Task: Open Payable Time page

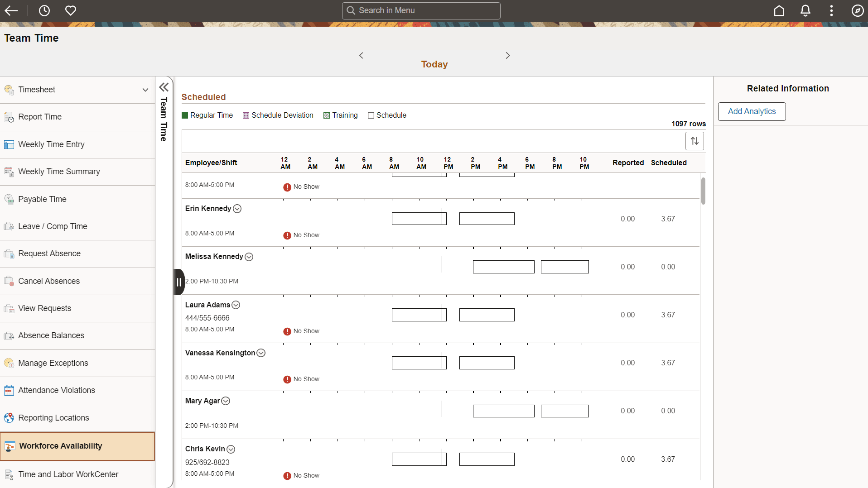Action: (77, 199)
